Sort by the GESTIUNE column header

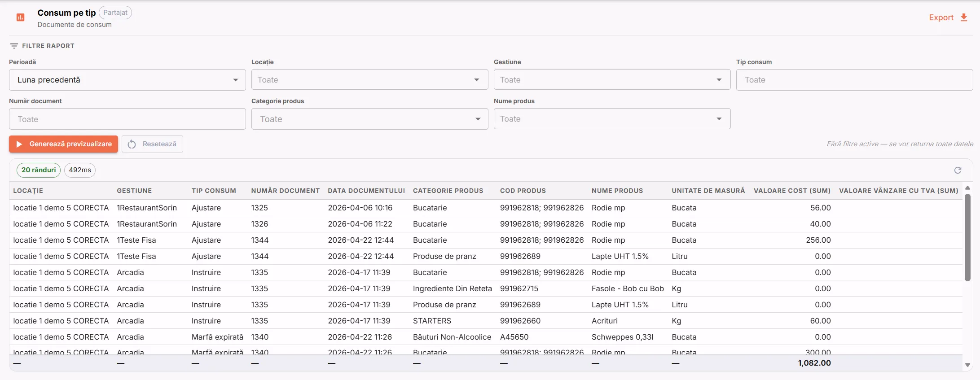coord(134,191)
